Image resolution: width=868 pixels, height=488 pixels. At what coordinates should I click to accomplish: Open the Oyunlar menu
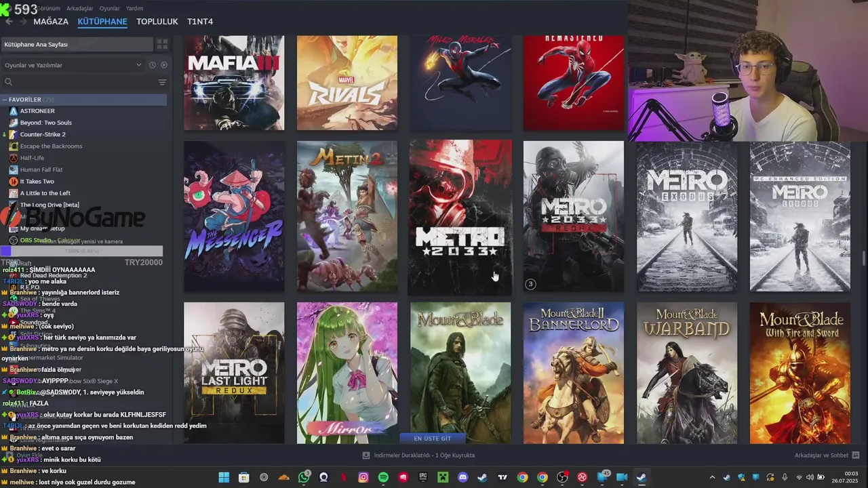[110, 8]
